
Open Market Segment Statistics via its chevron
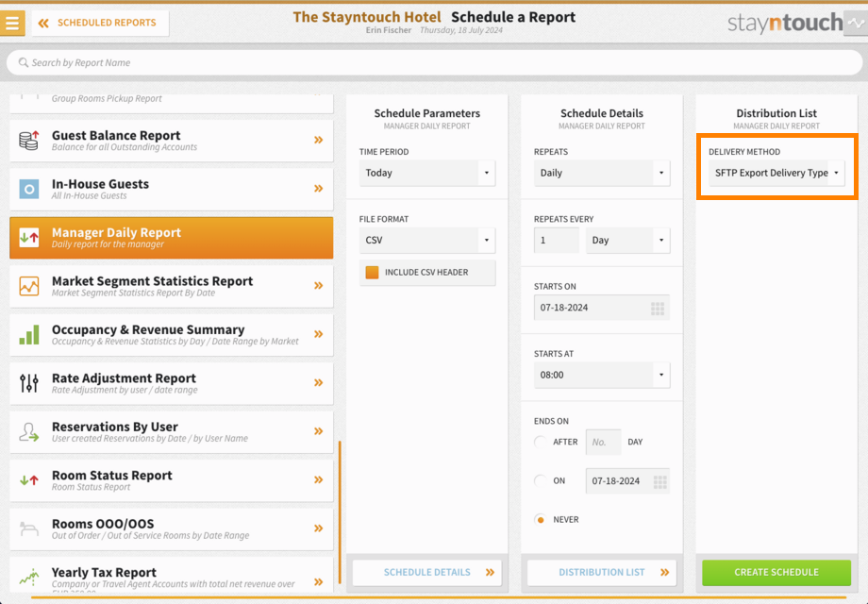(x=318, y=286)
